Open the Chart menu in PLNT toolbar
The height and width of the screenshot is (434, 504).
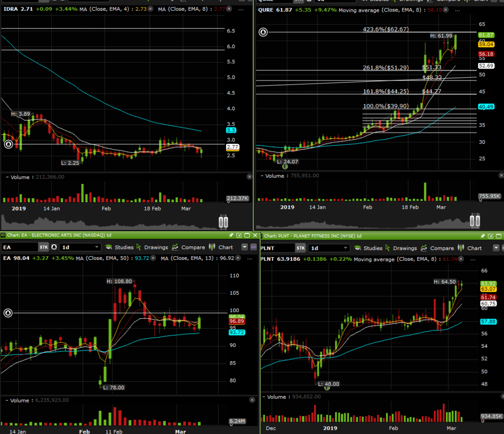(x=470, y=248)
